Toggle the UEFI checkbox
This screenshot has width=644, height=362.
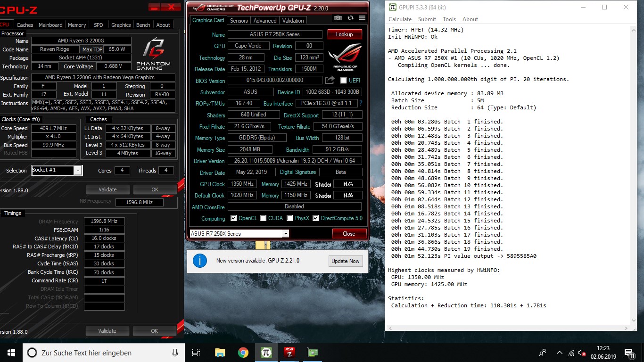tap(343, 80)
